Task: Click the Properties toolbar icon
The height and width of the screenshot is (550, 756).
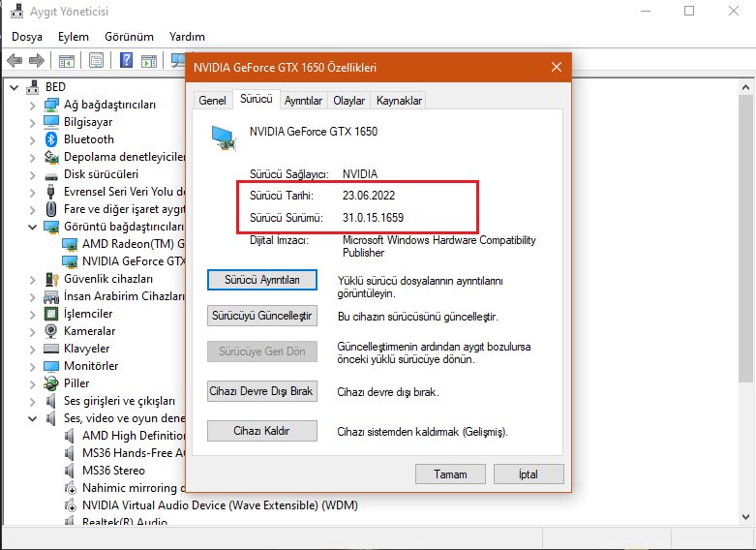Action: click(97, 60)
